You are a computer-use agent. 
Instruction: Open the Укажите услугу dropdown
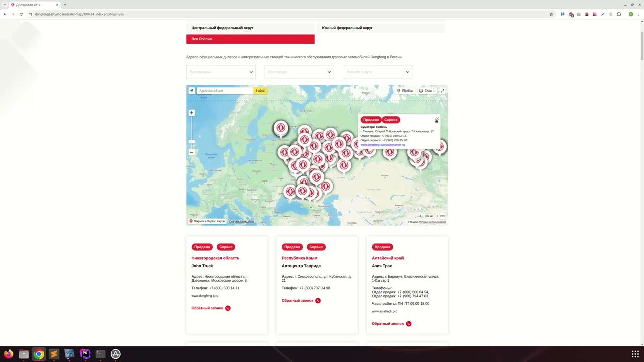point(377,72)
